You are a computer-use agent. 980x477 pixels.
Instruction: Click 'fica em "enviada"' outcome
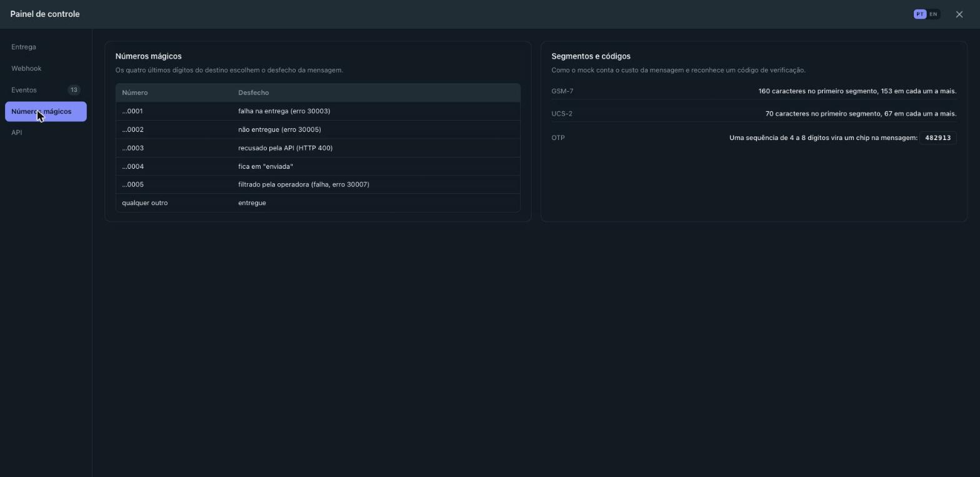coord(266,166)
